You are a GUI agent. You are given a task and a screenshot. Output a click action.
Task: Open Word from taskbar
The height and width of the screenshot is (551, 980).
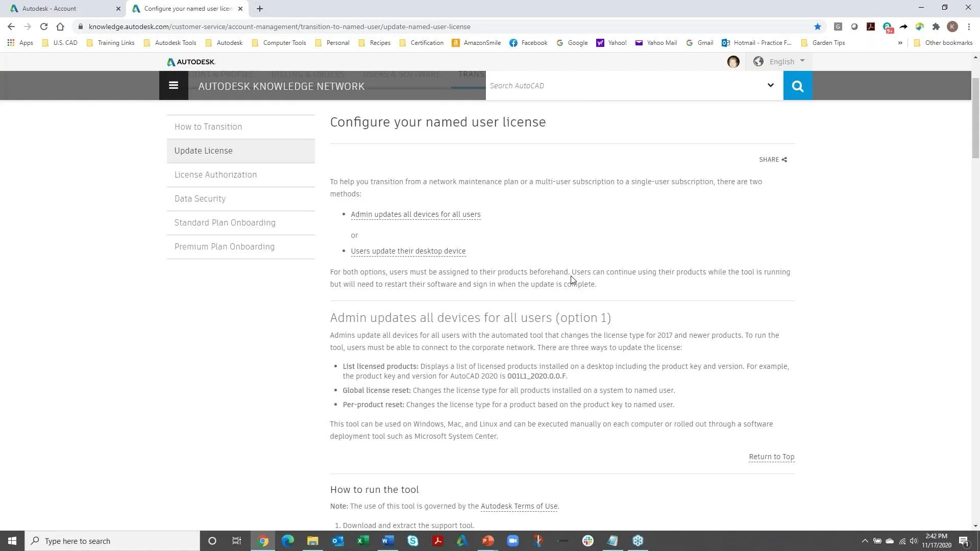coord(387,541)
